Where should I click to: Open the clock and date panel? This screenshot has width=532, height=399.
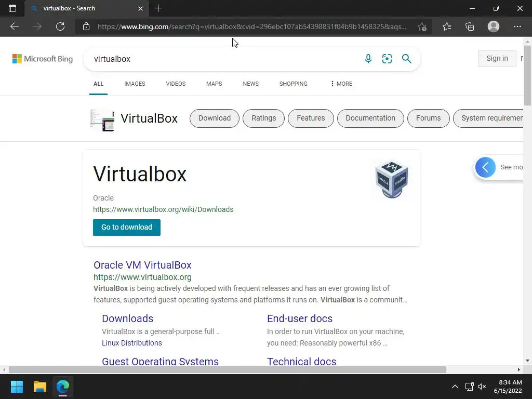click(508, 387)
